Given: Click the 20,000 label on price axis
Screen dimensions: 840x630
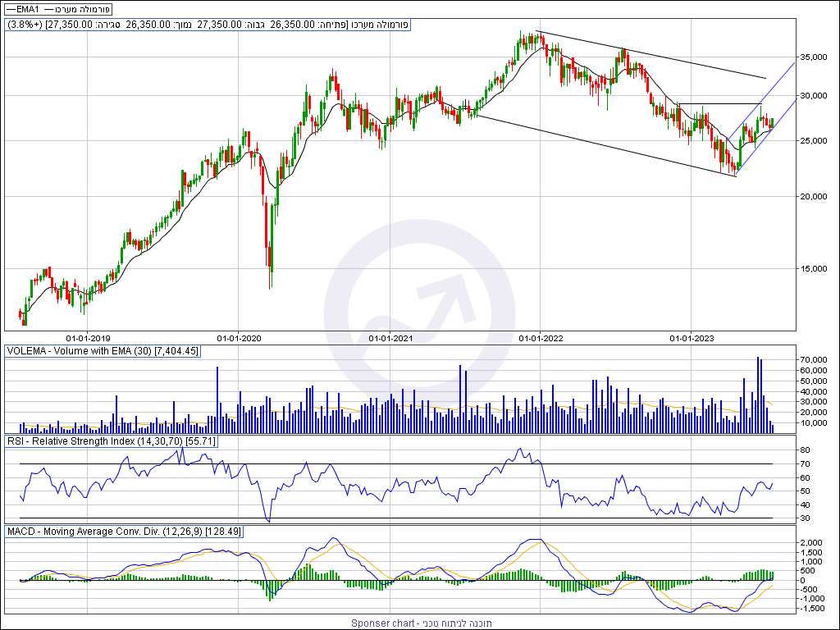Looking at the screenshot, I should (813, 197).
